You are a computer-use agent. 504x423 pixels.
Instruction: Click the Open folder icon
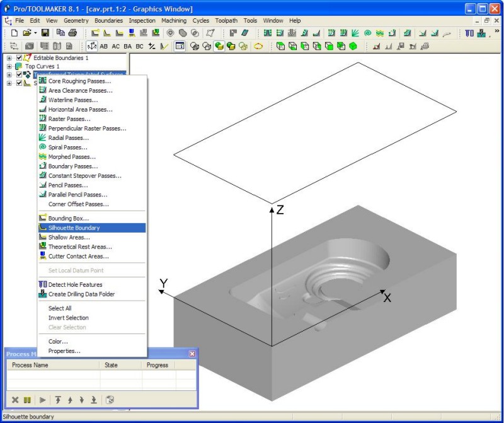pyautogui.click(x=27, y=33)
